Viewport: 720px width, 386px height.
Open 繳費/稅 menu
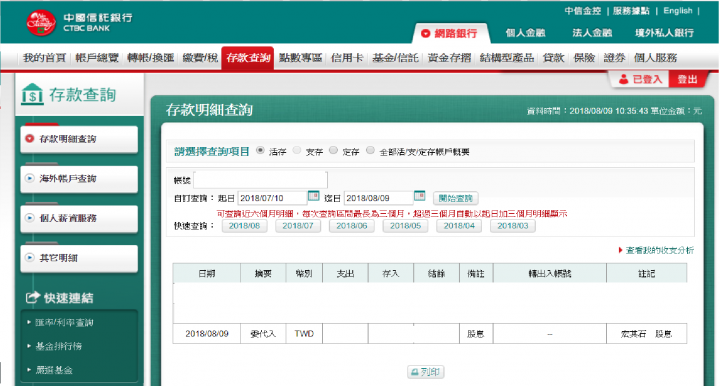200,58
